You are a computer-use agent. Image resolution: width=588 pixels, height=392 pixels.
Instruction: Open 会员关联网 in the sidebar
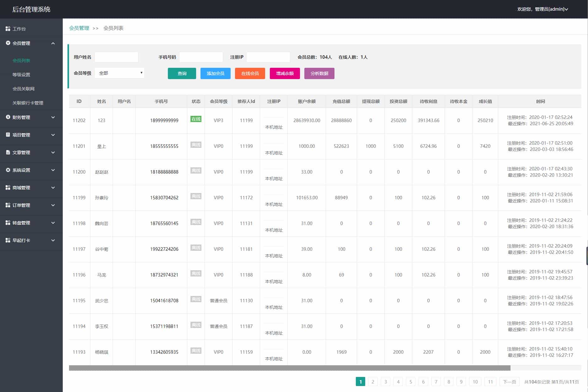tap(24, 89)
